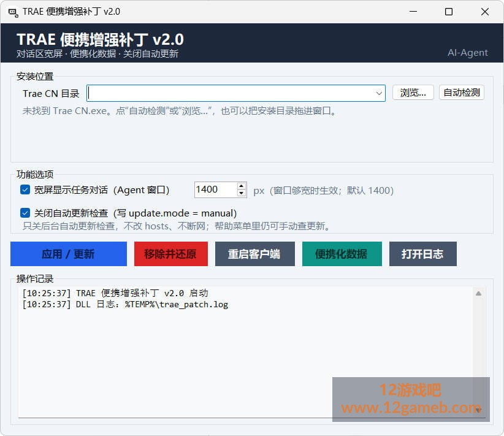The image size is (504, 436).
Task: Click the 便携化数据 green button
Action: point(342,254)
